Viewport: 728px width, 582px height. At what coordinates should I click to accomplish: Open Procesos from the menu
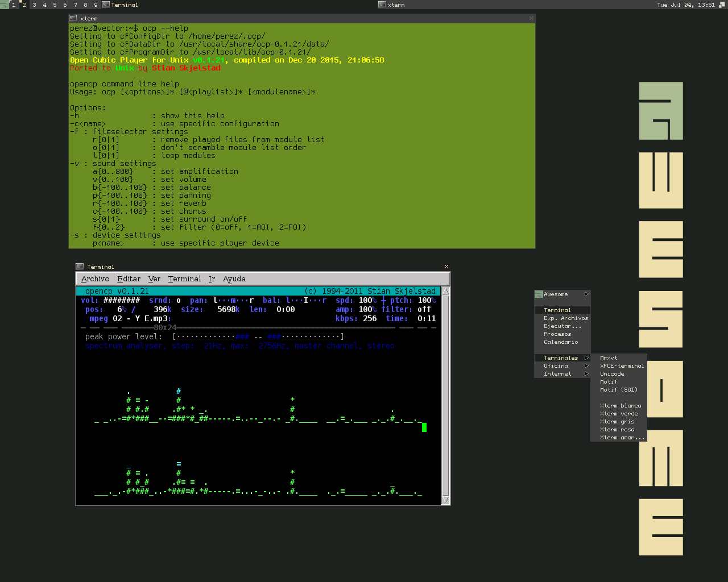pyautogui.click(x=562, y=334)
